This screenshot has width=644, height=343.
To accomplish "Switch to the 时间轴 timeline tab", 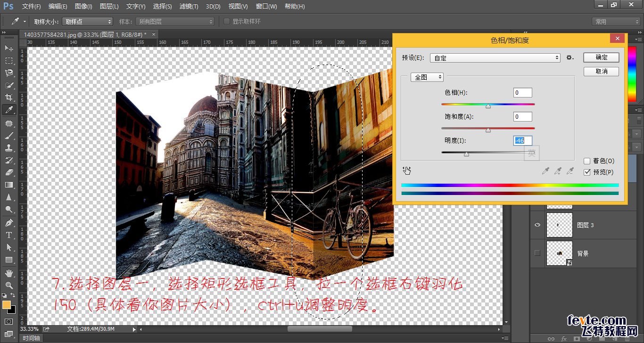I will tap(32, 338).
